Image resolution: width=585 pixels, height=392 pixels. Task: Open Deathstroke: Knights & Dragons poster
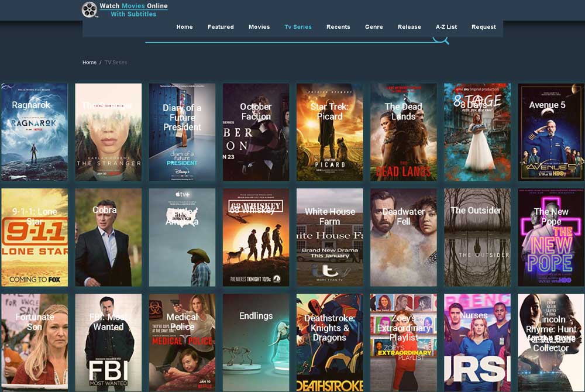(330, 342)
